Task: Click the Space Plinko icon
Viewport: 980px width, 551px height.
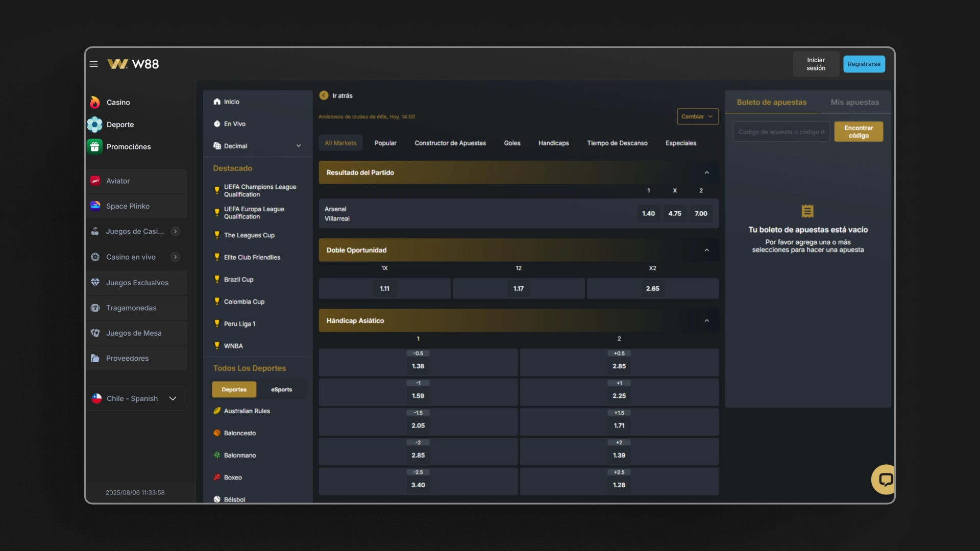Action: pyautogui.click(x=95, y=206)
